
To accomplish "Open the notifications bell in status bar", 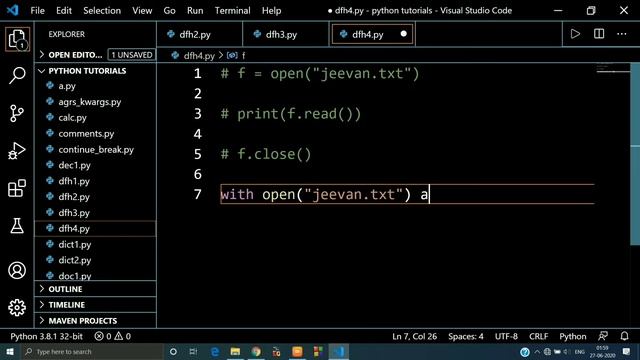I will tap(624, 336).
